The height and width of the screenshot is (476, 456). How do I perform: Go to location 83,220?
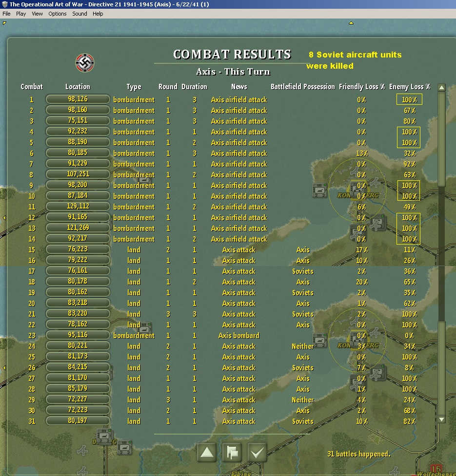tap(78, 314)
